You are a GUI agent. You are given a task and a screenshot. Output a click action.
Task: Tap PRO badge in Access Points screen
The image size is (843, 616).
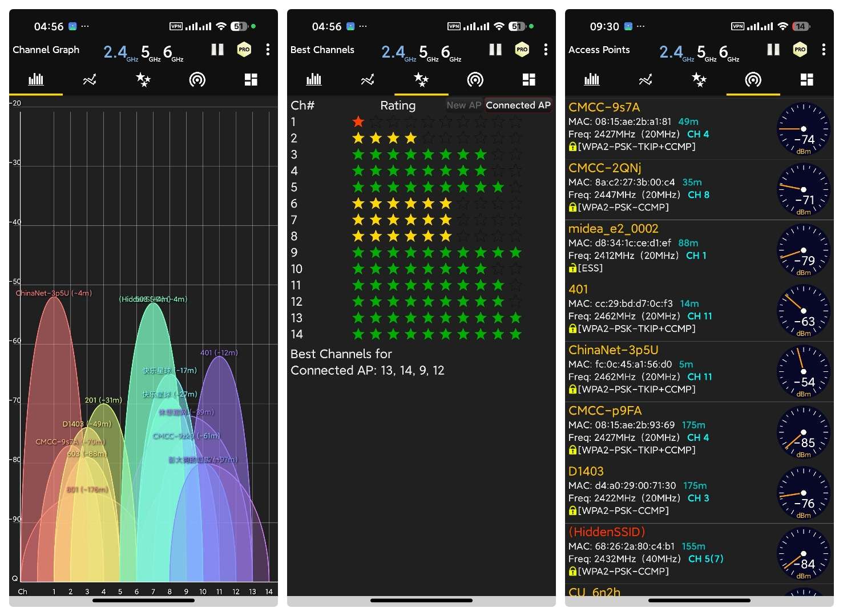[x=800, y=50]
